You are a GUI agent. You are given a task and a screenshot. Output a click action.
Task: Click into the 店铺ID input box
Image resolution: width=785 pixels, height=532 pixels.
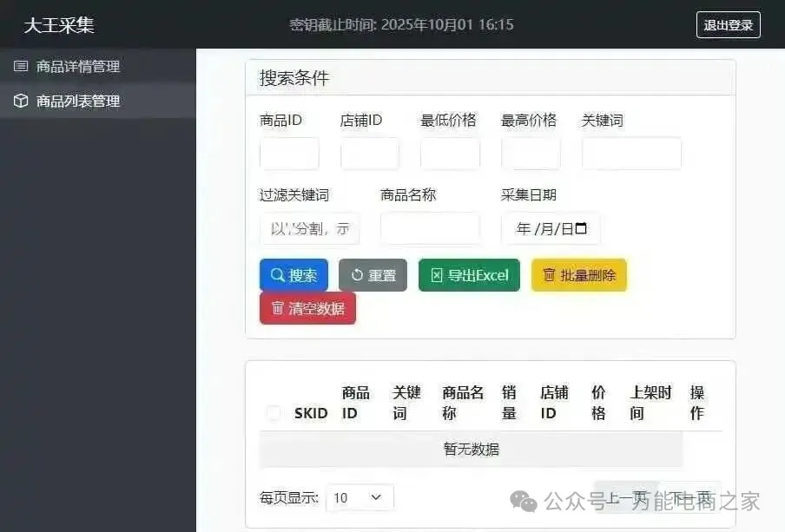point(369,154)
